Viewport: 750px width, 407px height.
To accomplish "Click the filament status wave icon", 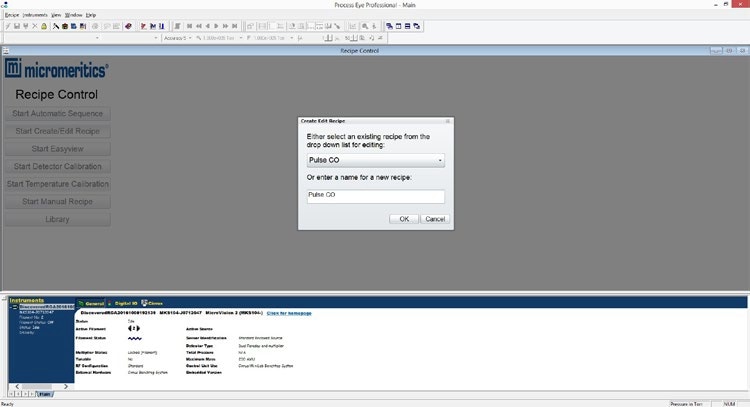I will click(x=135, y=338).
